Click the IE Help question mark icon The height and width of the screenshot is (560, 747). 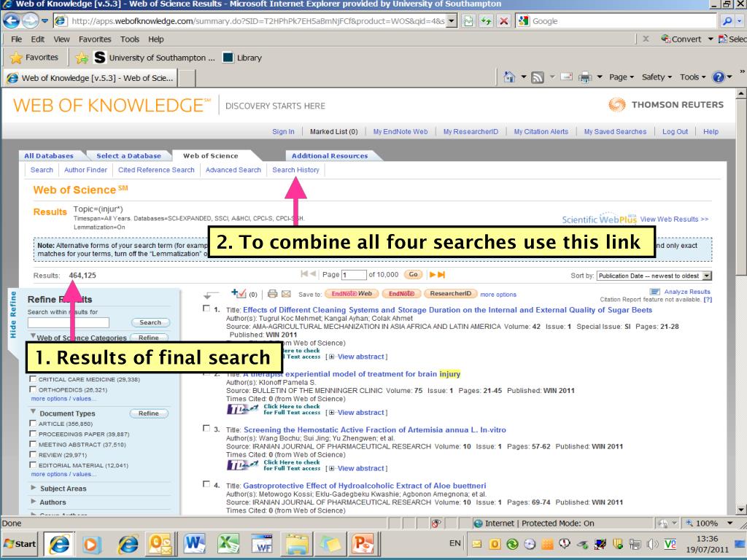click(x=718, y=77)
